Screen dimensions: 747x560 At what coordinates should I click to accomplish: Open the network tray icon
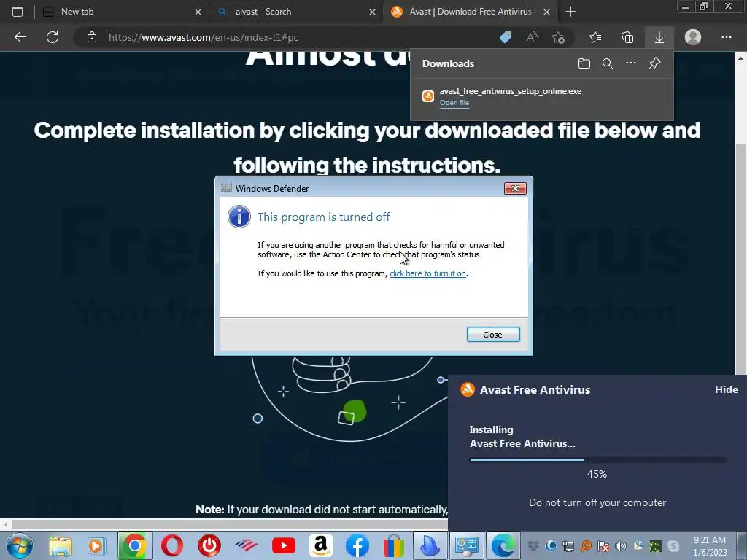568,545
